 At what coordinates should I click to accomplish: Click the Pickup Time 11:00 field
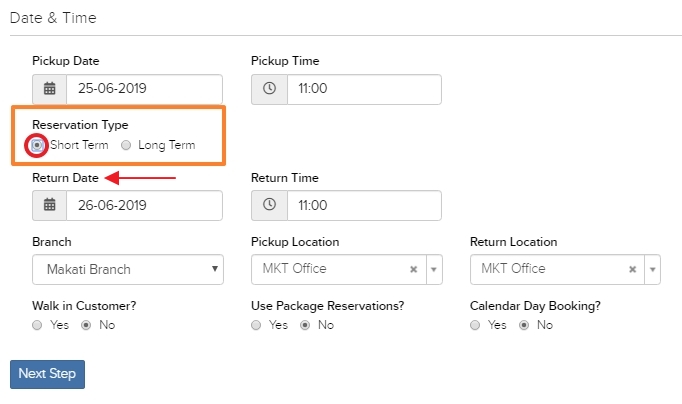pyautogui.click(x=364, y=89)
